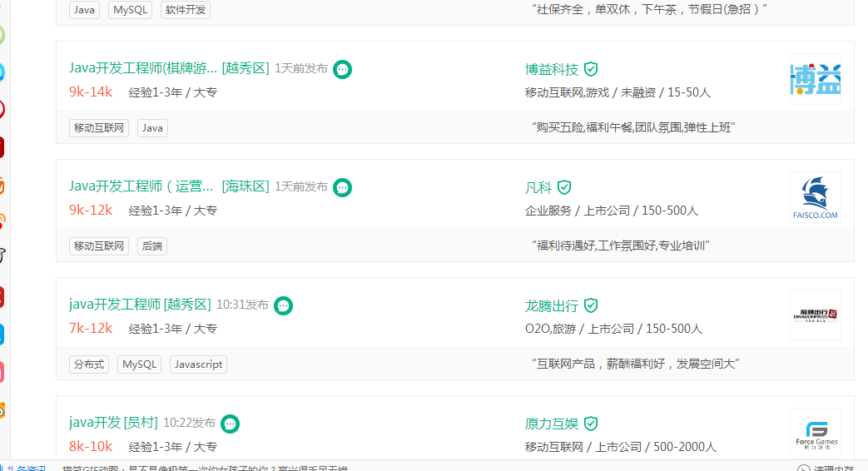
Task: Click salary 9k-14k
Action: [x=91, y=92]
